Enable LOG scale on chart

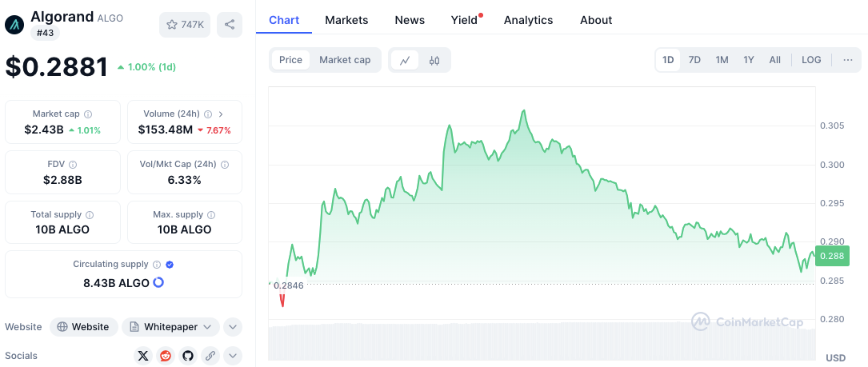811,60
